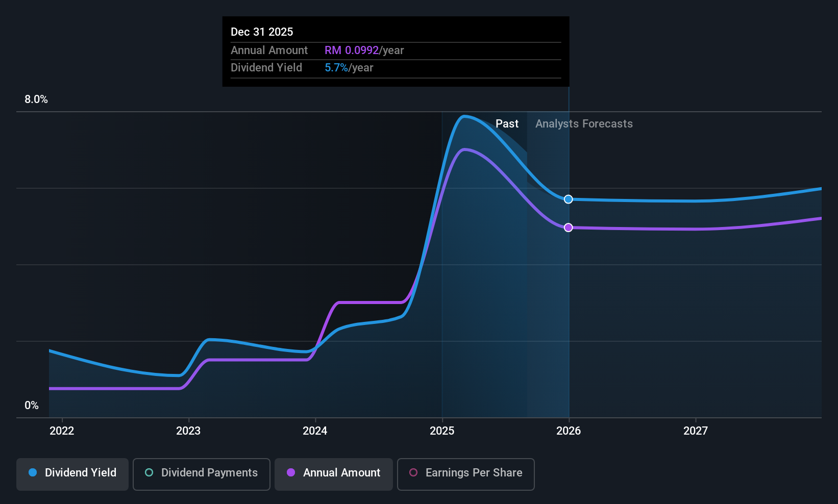Click the RM 0.0992 annual amount value
Viewport: 838px width, 504px height.
(352, 51)
